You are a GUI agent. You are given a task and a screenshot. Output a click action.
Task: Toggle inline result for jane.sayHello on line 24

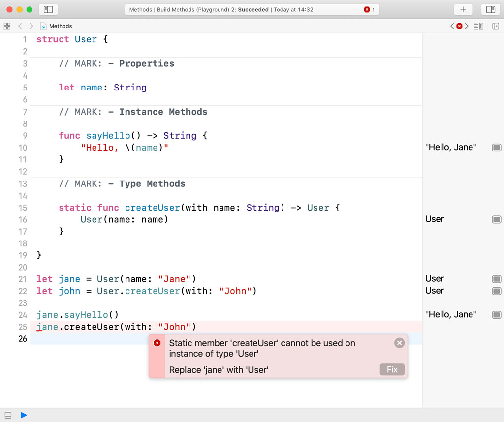[496, 314]
